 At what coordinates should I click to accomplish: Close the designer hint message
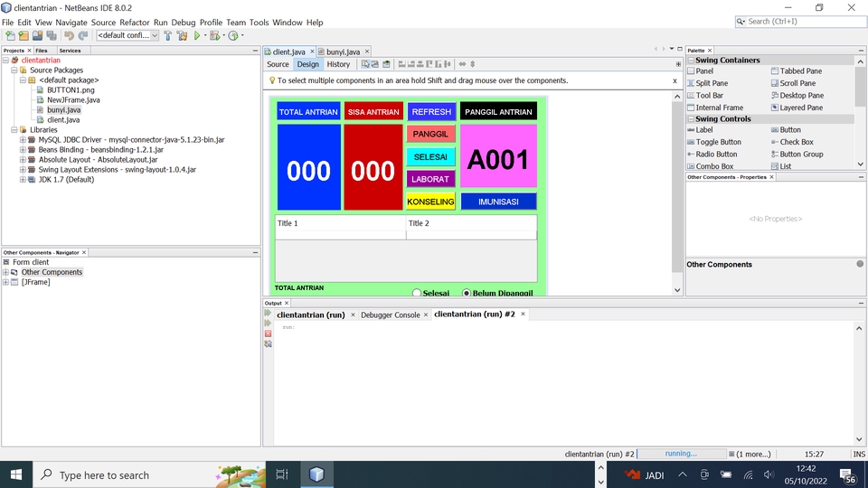point(675,80)
